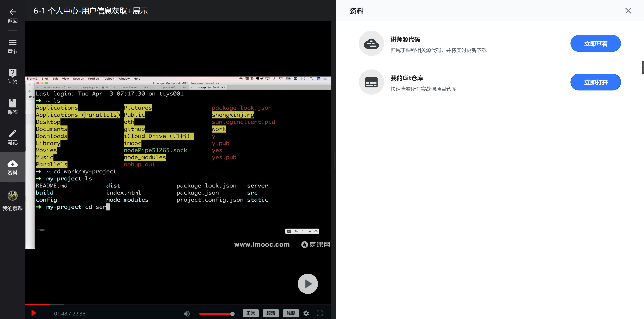644x319 pixels.
Task: Click the video title 6-1 个人中心
Action: 91,11
